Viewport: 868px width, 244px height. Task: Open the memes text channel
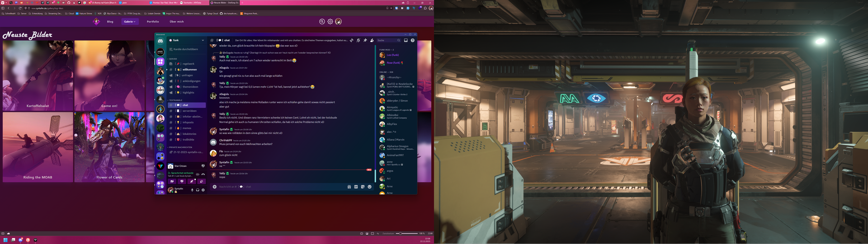(187, 128)
